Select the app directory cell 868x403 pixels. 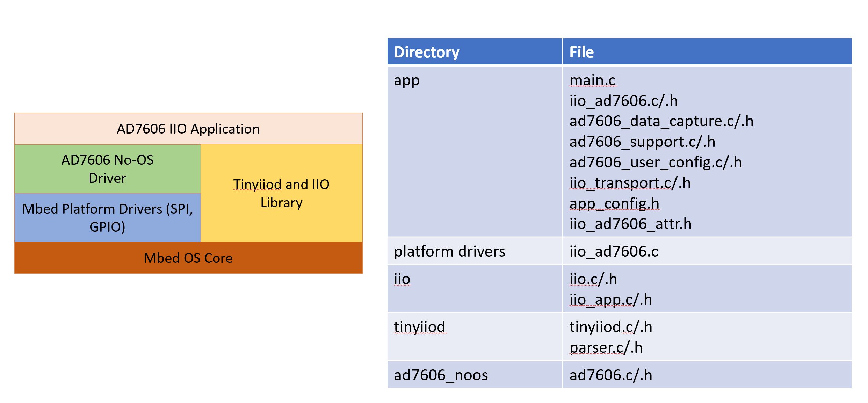[x=475, y=151]
